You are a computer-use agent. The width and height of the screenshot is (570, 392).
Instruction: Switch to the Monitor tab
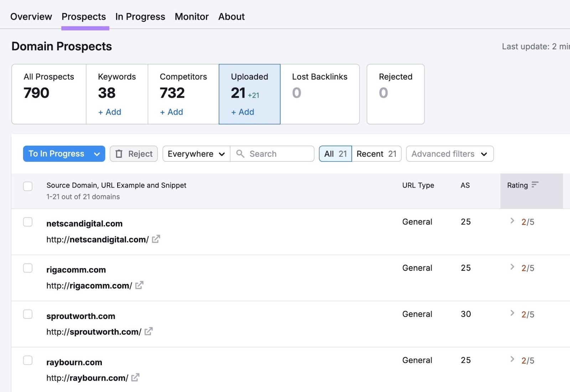click(x=191, y=16)
